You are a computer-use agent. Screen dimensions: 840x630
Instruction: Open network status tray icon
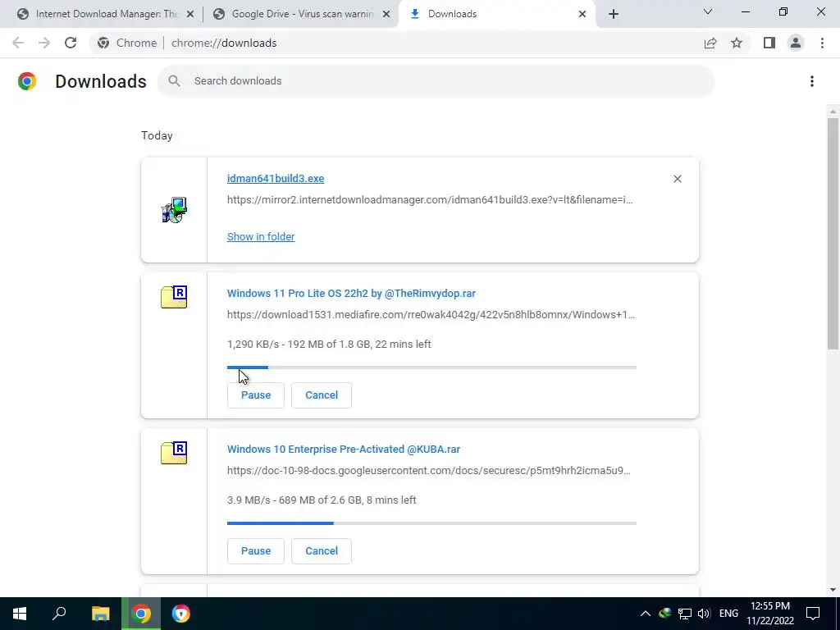pyautogui.click(x=685, y=614)
